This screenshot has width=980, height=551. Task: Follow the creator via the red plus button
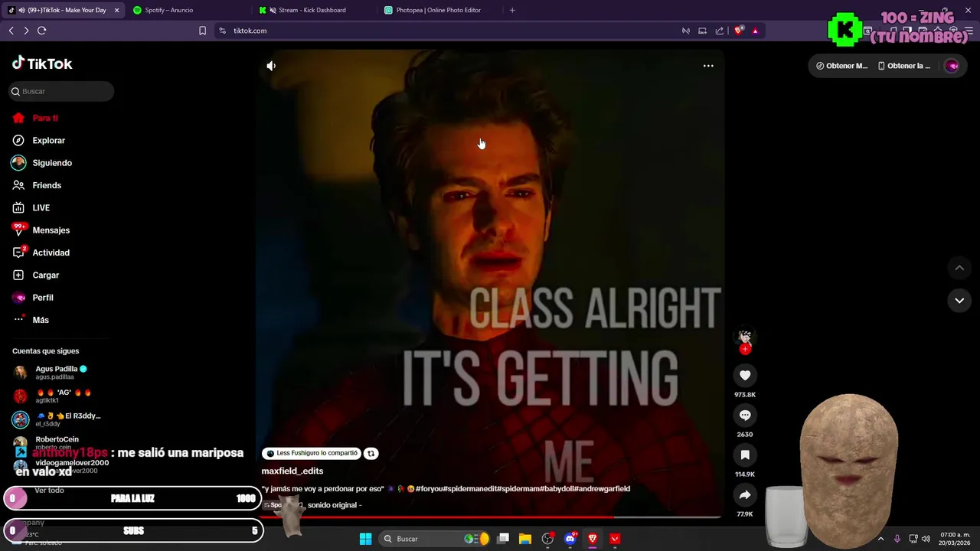pyautogui.click(x=745, y=349)
